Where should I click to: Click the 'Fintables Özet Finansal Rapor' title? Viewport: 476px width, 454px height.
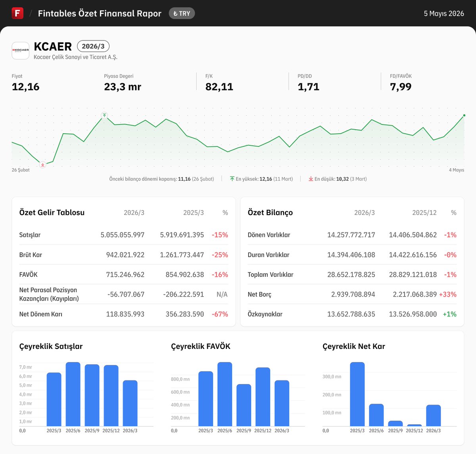pos(100,13)
